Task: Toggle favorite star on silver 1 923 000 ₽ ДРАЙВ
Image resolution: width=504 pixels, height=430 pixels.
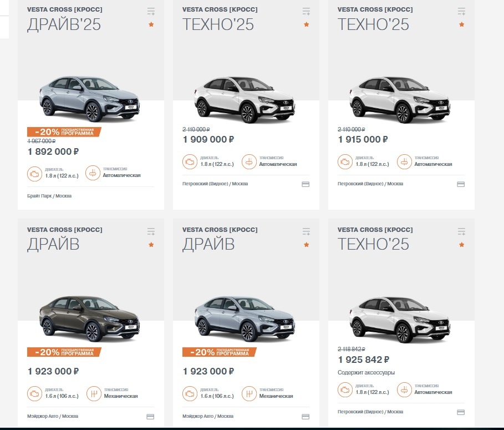Action: coord(306,245)
